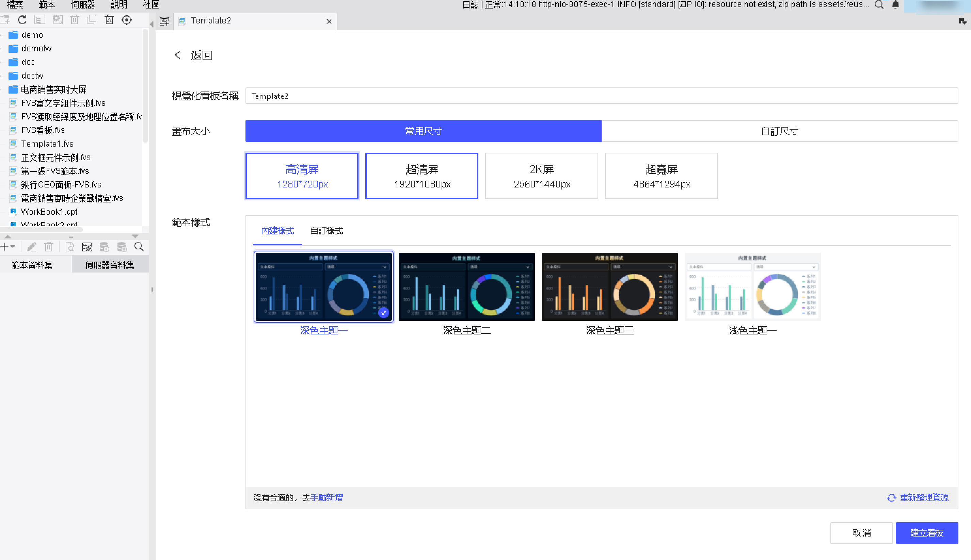Add a new dataset with the plus icon
The image size is (971, 560).
(x=5, y=247)
